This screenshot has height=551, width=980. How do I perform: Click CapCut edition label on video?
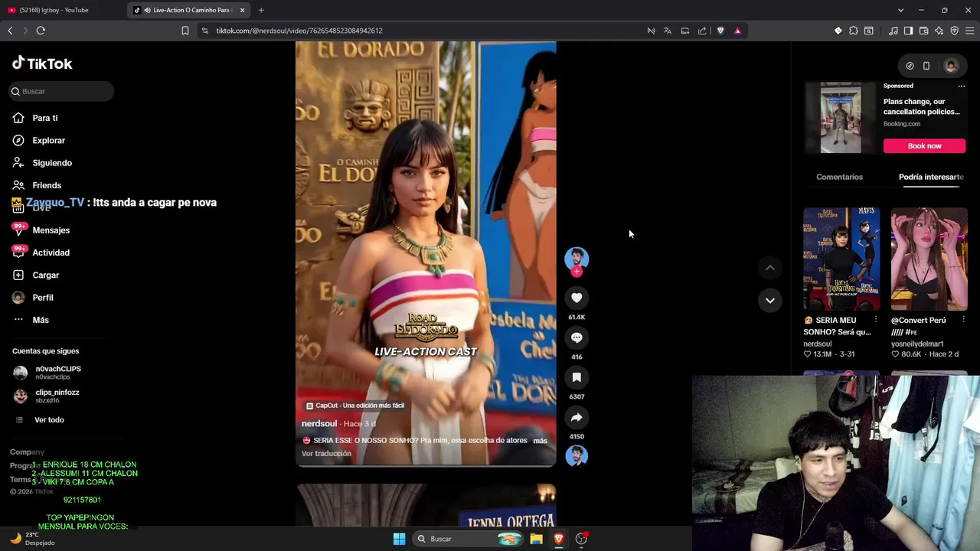[354, 406]
